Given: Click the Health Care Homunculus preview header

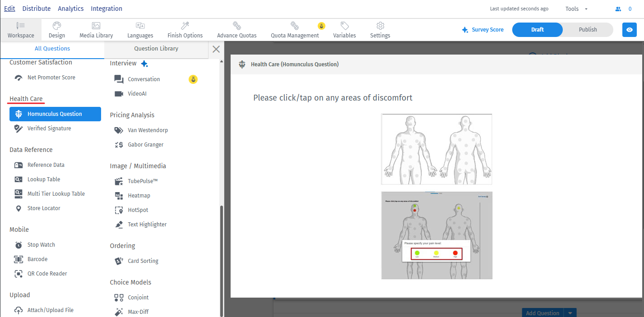Looking at the screenshot, I should point(436,64).
